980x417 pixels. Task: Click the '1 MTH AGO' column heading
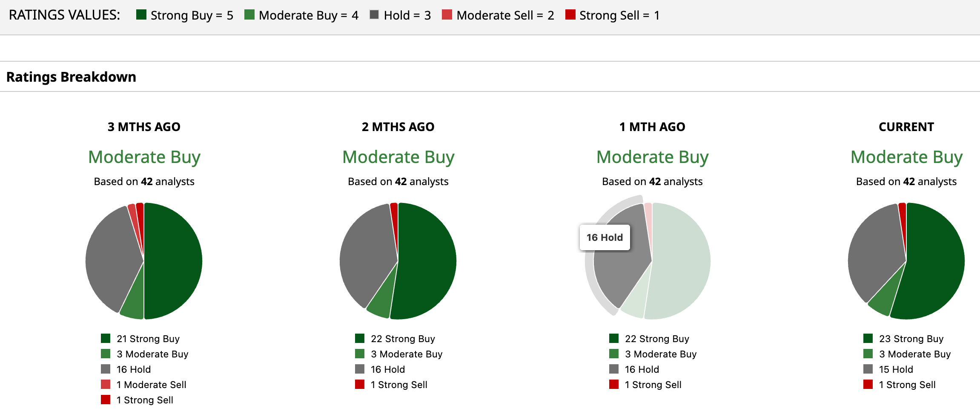click(x=652, y=127)
